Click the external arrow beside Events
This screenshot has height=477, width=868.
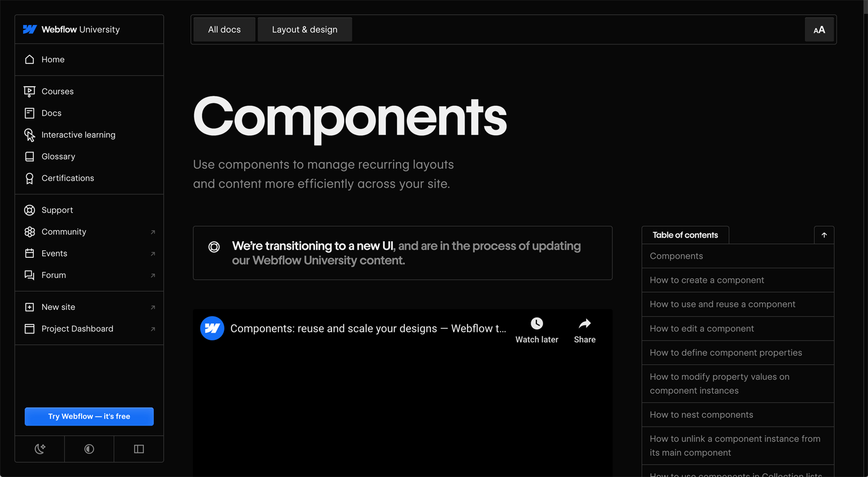pyautogui.click(x=153, y=254)
